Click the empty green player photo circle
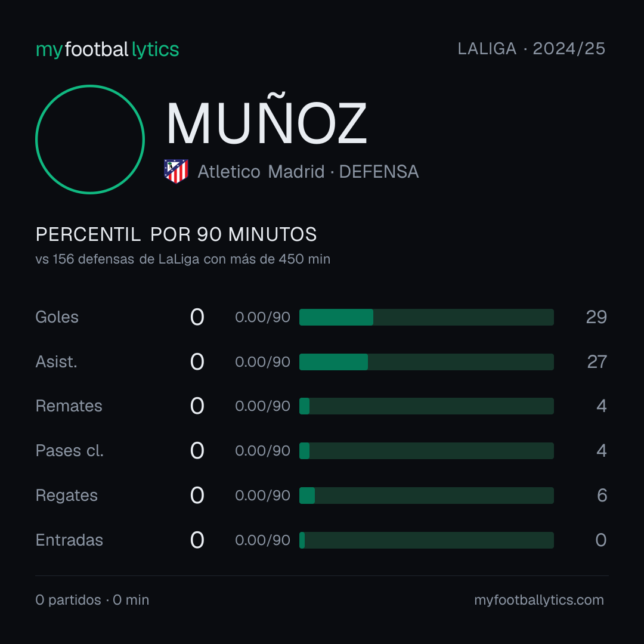Screen dimensions: 644x644 tap(90, 139)
